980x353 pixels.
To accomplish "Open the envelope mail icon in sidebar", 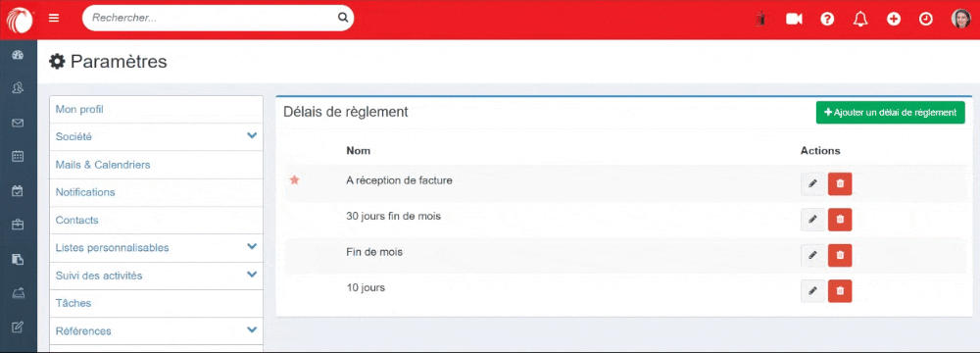I will (18, 124).
